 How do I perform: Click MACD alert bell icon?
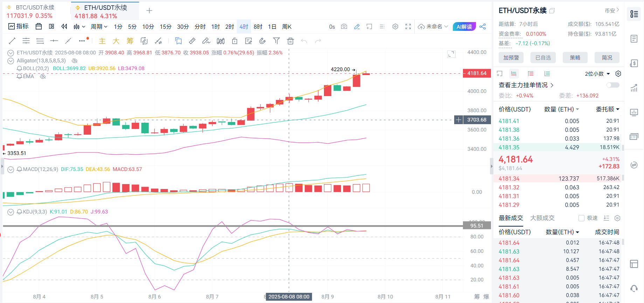(20, 169)
